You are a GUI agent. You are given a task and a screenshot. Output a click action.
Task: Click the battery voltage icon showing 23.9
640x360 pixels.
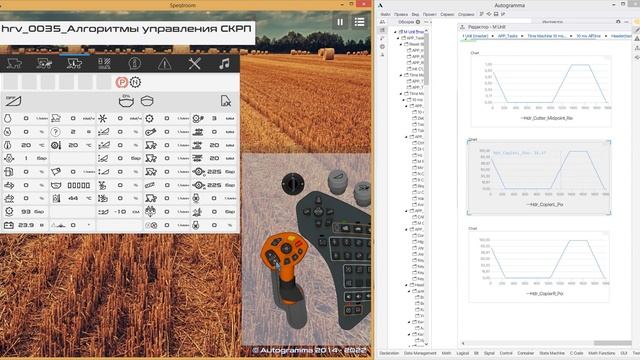tap(9, 225)
